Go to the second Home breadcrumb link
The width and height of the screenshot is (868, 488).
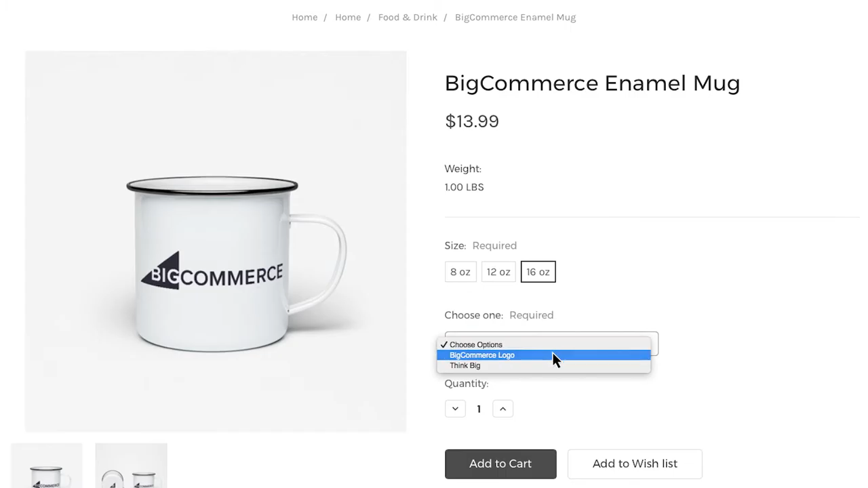348,17
